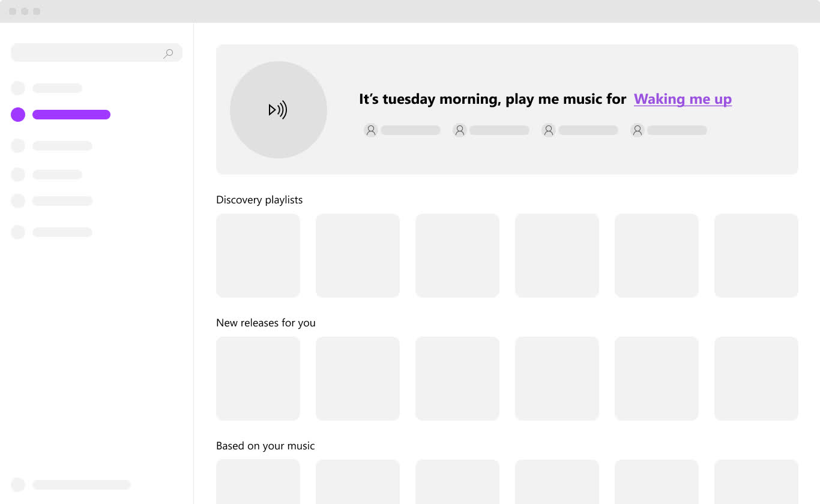The height and width of the screenshot is (504, 820).
Task: Open the second New releases for you card
Action: (x=358, y=379)
